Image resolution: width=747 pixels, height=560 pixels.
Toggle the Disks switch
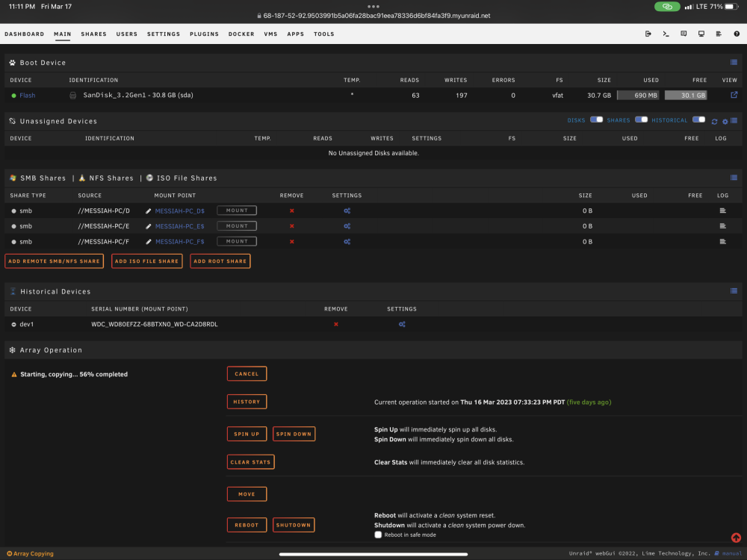596,119
